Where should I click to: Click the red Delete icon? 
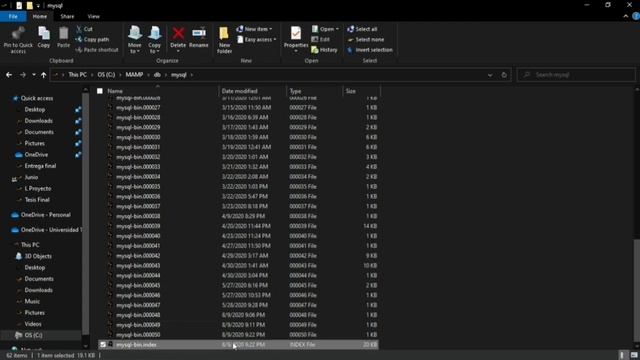tap(178, 33)
